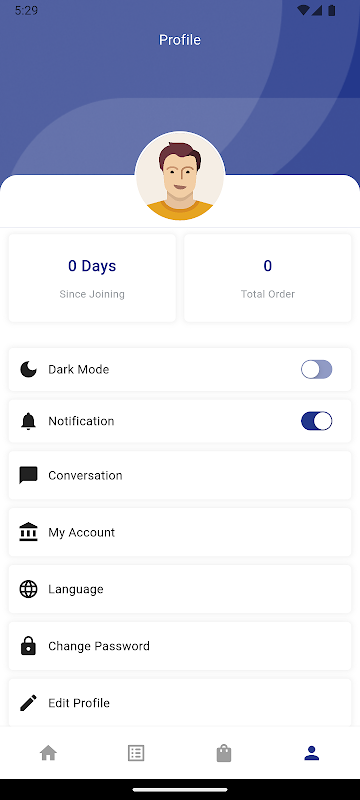This screenshot has height=800, width=360.
Task: Turn off the Notification switch
Action: [317, 421]
